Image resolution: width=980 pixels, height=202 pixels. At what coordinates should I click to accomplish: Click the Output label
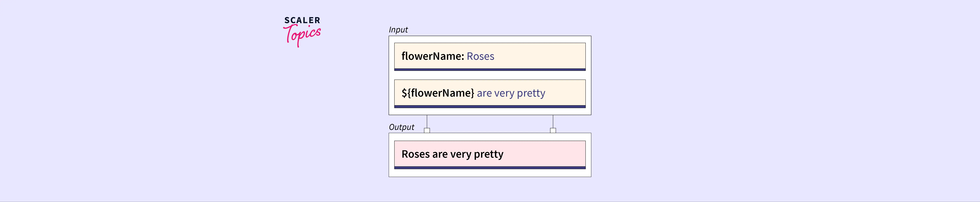(x=401, y=127)
